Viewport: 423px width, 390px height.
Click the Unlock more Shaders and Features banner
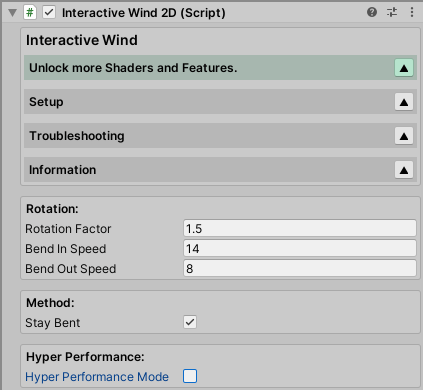pos(220,68)
